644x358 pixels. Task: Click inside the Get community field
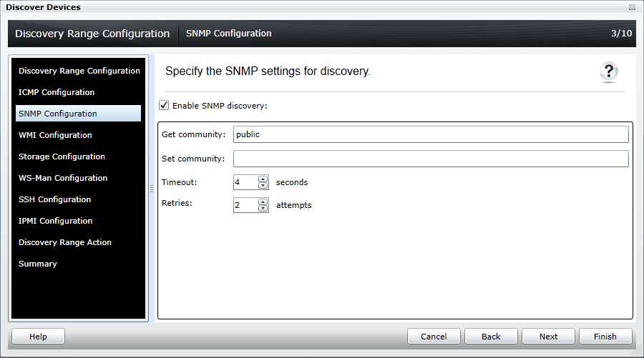click(x=431, y=134)
